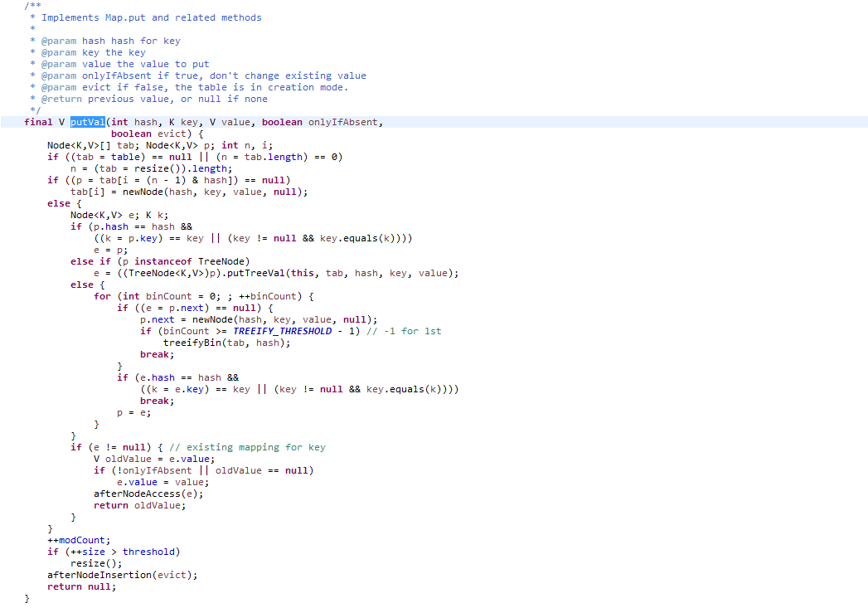
Task: Click '@param evict if false' comment line
Action: tap(194, 87)
